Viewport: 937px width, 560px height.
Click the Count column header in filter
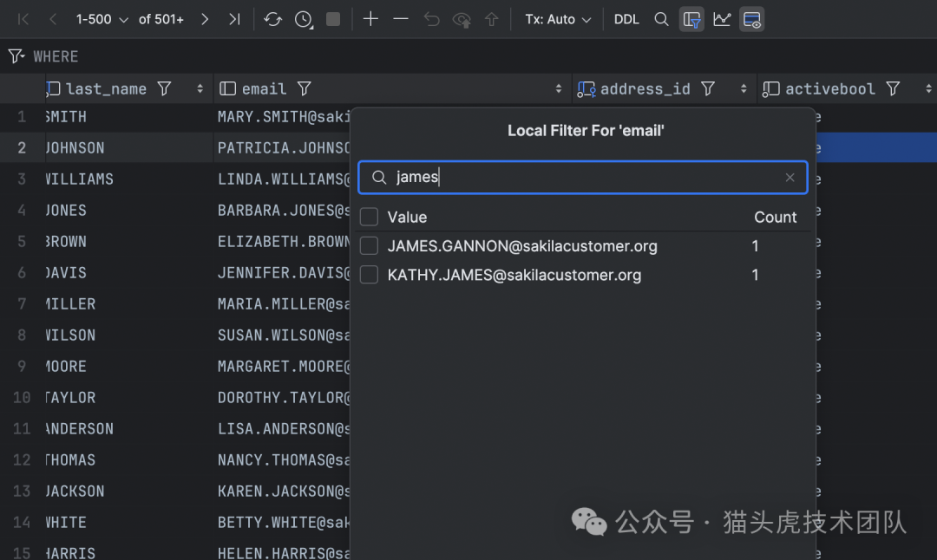[x=775, y=217]
